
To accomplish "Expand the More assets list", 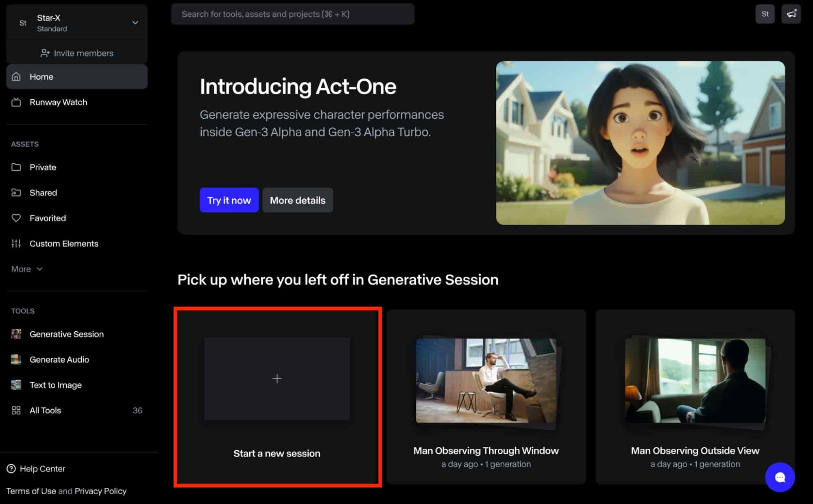I will [27, 269].
